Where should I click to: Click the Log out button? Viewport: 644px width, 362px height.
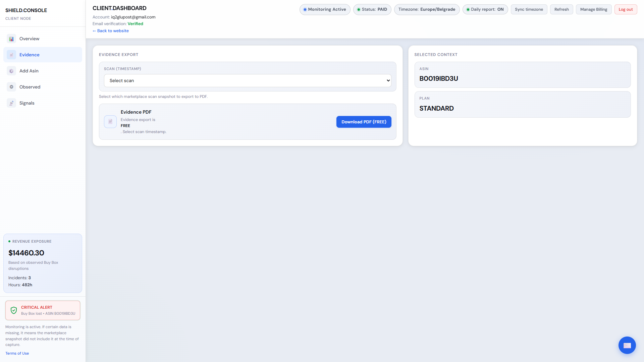pyautogui.click(x=626, y=9)
